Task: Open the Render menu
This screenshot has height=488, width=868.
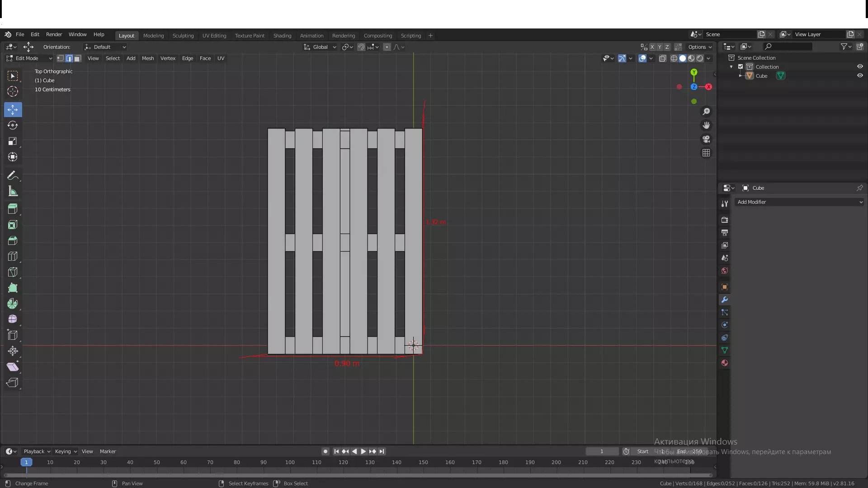Action: [54, 34]
